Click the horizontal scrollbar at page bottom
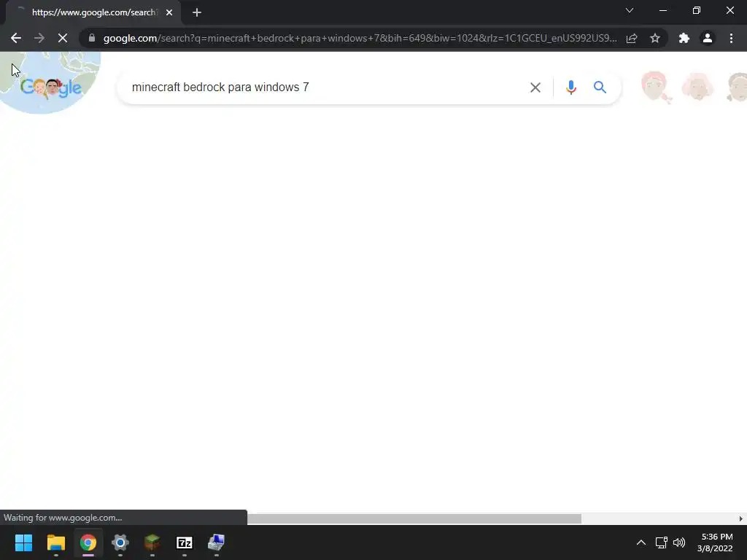 (x=414, y=518)
